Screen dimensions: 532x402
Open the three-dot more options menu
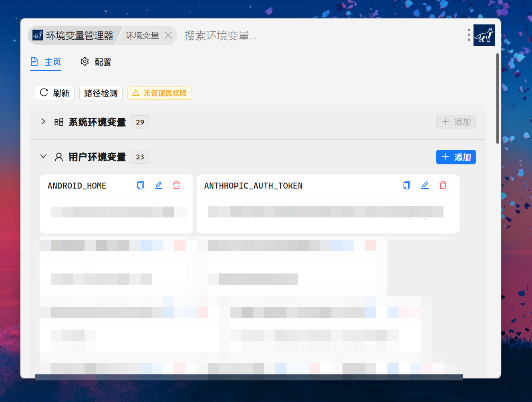469,35
